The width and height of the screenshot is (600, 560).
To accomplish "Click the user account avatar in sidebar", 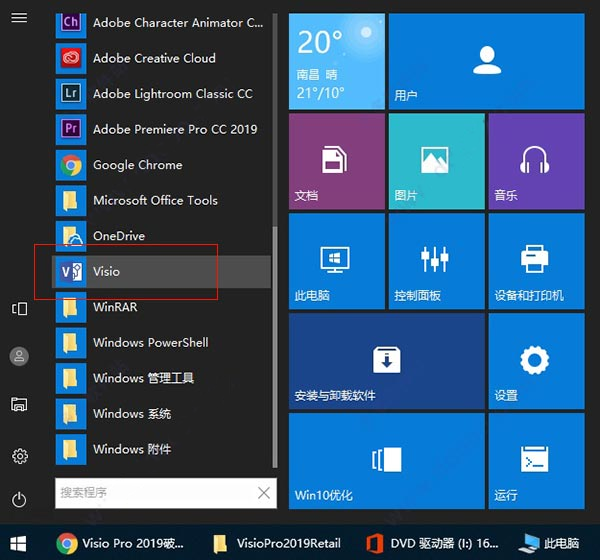I will tap(19, 356).
